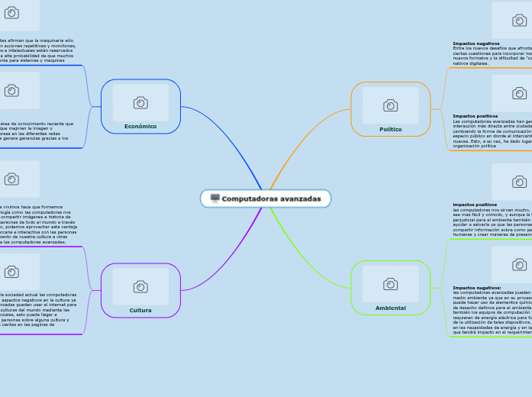This screenshot has height=397, width=532.
Task: Click the camera placeholder above Político's 'Impactos positivos'
Action: [519, 93]
